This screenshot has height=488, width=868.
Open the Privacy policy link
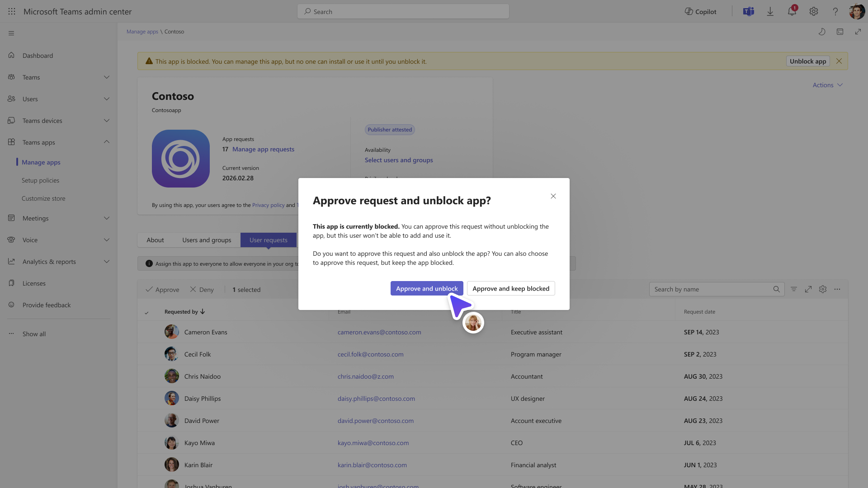(x=268, y=205)
